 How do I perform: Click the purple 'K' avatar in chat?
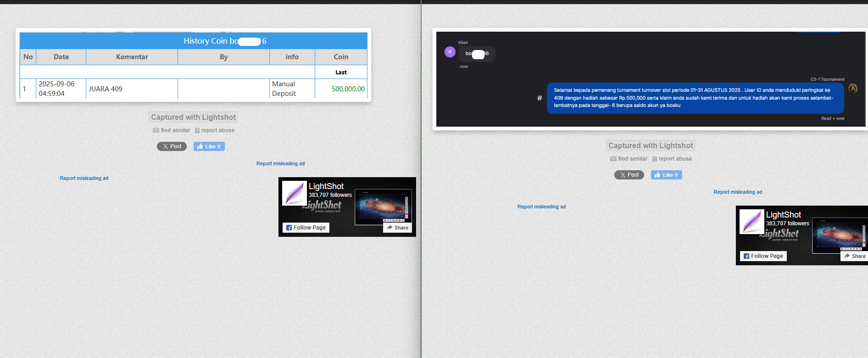(450, 52)
